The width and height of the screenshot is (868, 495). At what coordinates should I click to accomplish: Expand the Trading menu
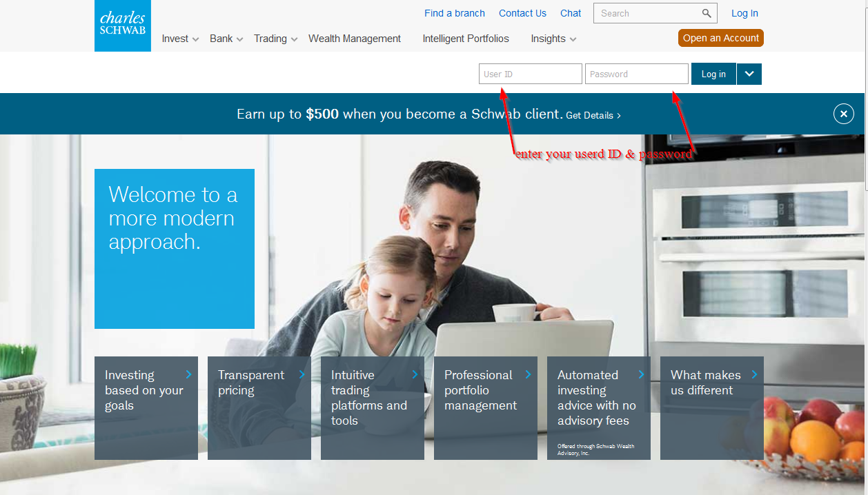275,39
